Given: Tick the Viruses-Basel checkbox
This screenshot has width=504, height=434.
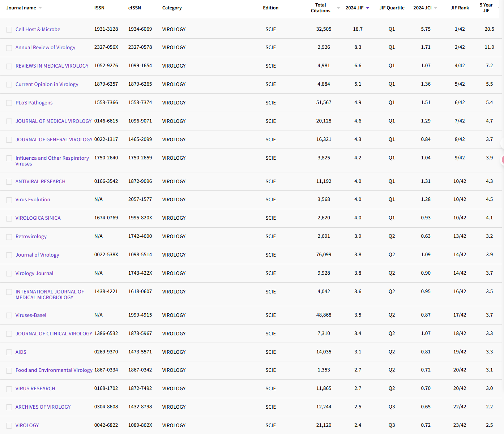Looking at the screenshot, I should click(x=9, y=315).
